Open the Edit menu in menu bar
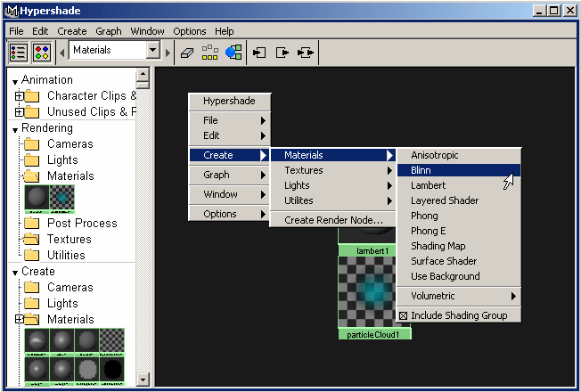 point(40,31)
